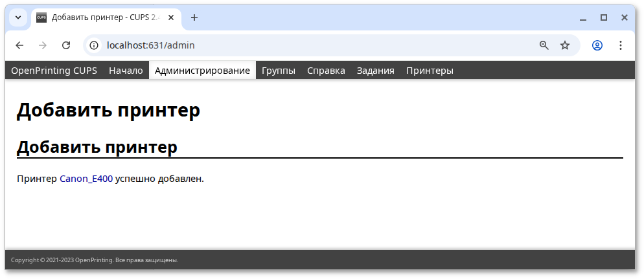
Task: Open the Принтеры page
Action: 430,71
